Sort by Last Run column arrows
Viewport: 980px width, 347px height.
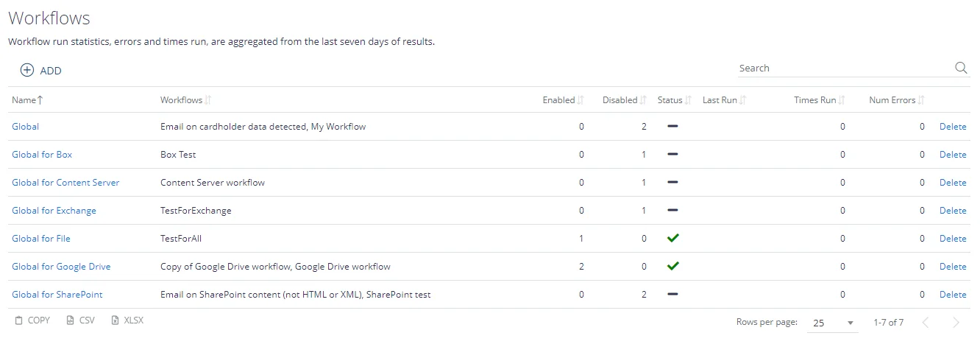[x=742, y=100]
